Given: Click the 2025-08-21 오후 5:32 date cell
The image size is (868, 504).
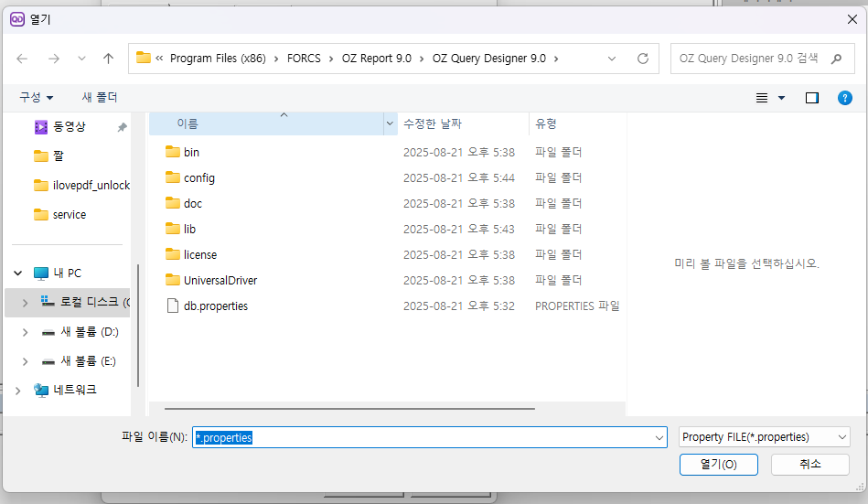Looking at the screenshot, I should pyautogui.click(x=459, y=306).
